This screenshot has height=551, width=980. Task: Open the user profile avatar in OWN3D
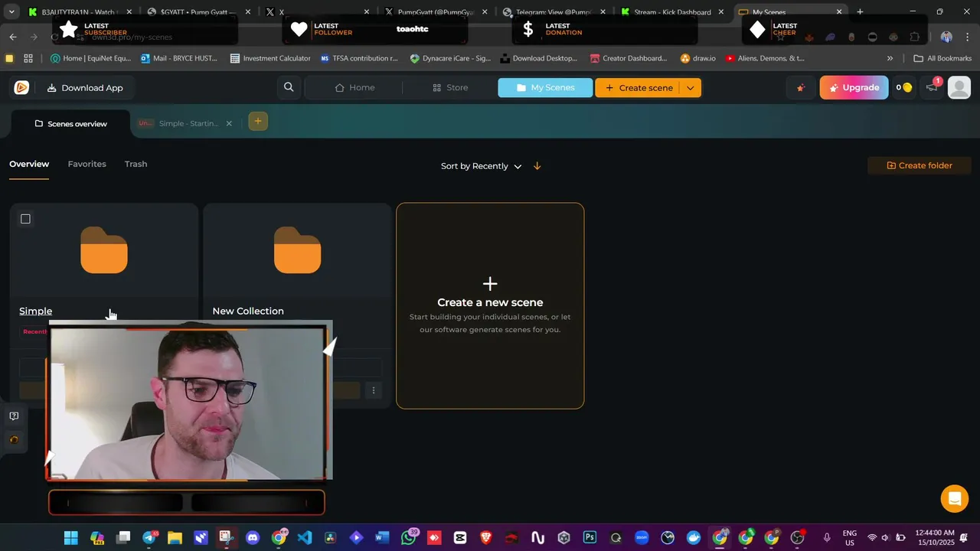pos(959,87)
